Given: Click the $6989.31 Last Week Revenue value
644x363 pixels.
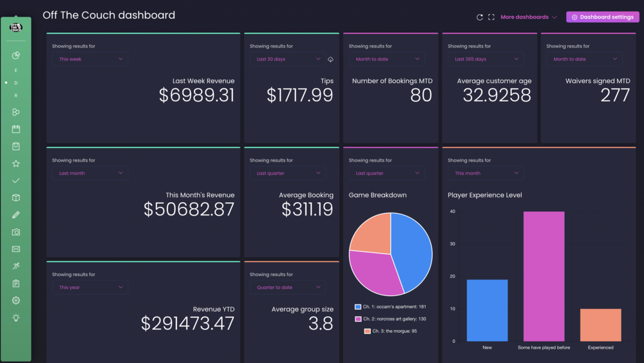Looking at the screenshot, I should click(x=196, y=95).
